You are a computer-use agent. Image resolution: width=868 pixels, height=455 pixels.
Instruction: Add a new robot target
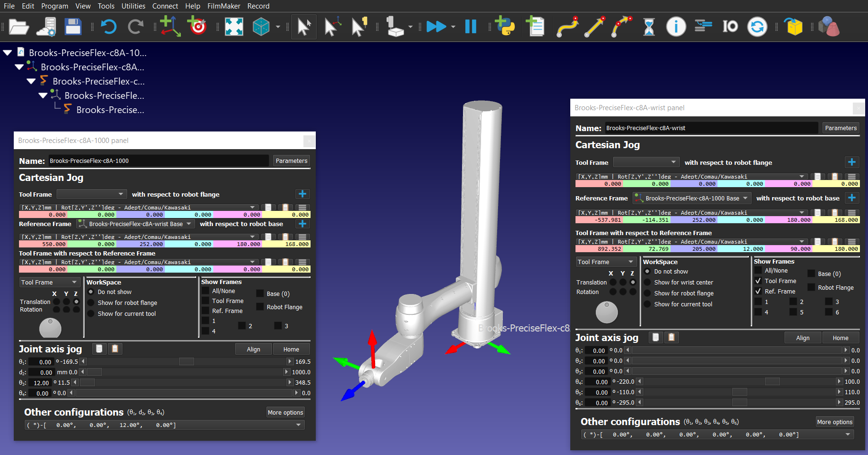(198, 27)
